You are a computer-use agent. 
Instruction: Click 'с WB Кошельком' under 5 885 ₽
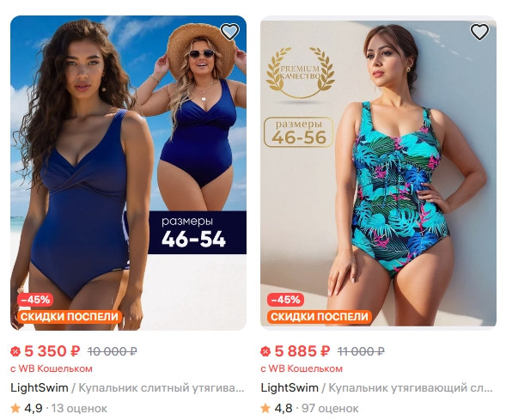tap(302, 368)
